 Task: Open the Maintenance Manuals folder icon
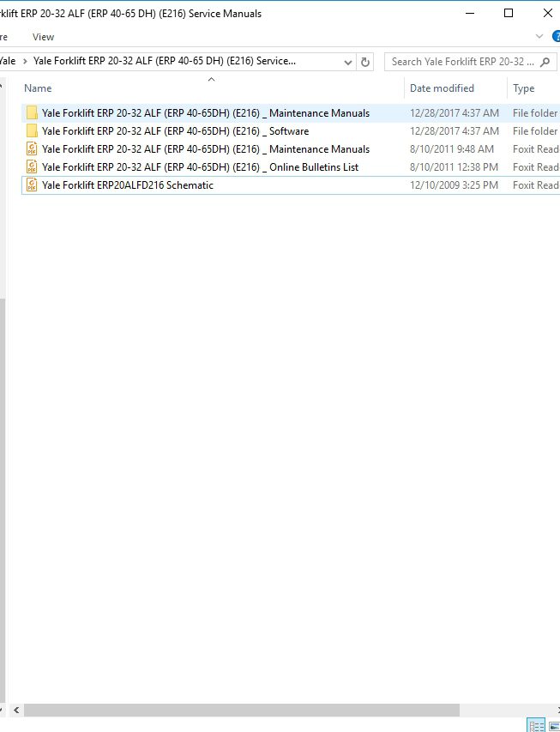tap(32, 113)
